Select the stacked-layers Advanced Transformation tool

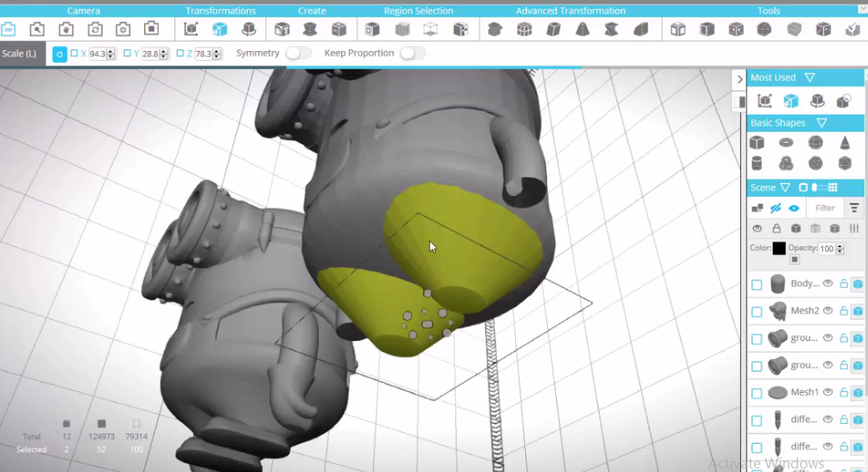pyautogui.click(x=495, y=29)
